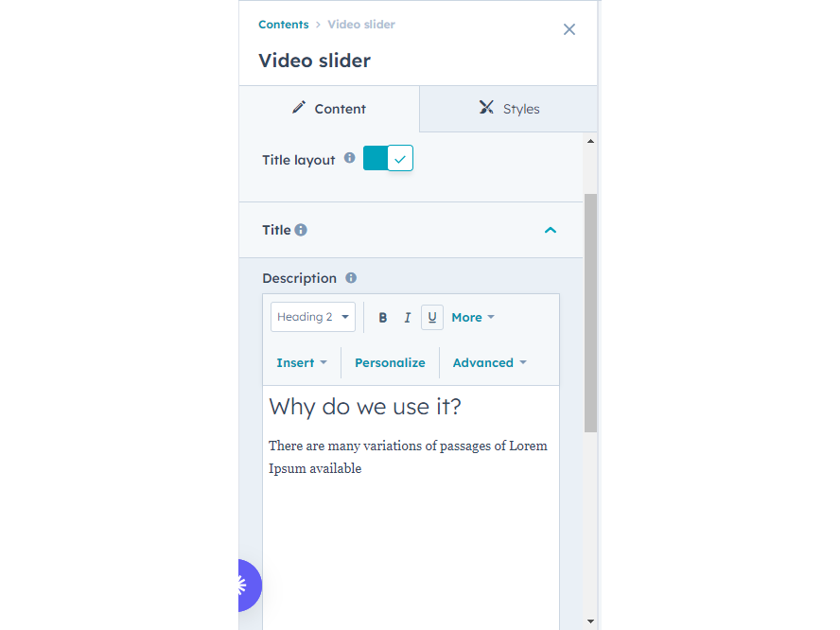The width and height of the screenshot is (840, 630).
Task: Open the Insert dropdown
Action: (301, 362)
